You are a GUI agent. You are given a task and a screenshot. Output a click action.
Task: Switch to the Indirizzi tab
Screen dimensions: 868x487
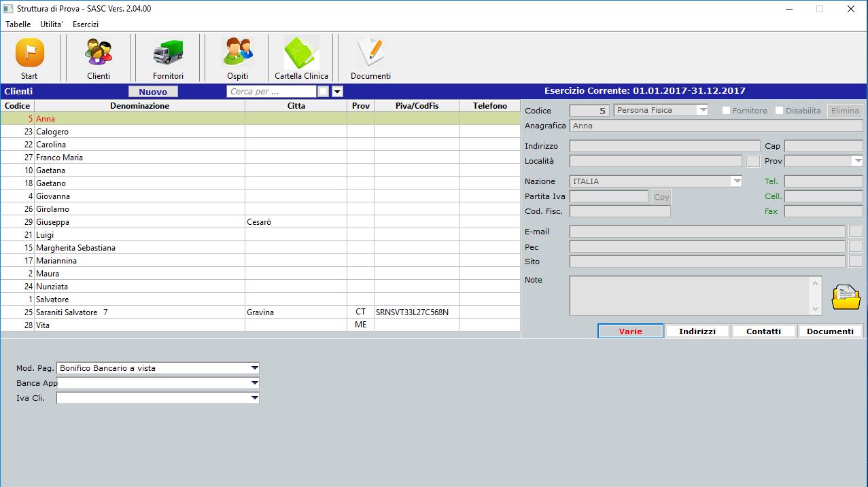click(697, 331)
